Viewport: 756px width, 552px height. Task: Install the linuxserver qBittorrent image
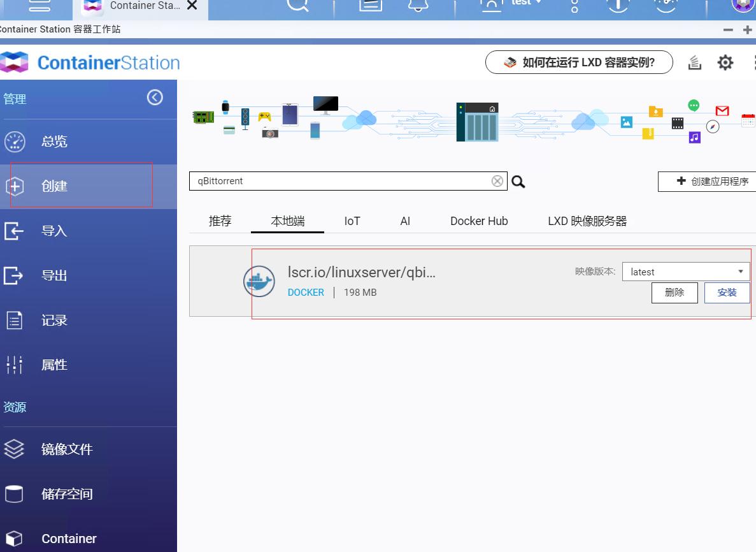726,293
